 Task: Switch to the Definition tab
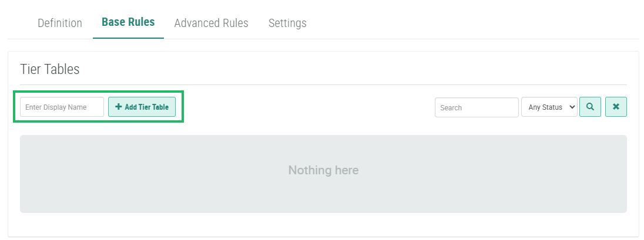pyautogui.click(x=60, y=23)
